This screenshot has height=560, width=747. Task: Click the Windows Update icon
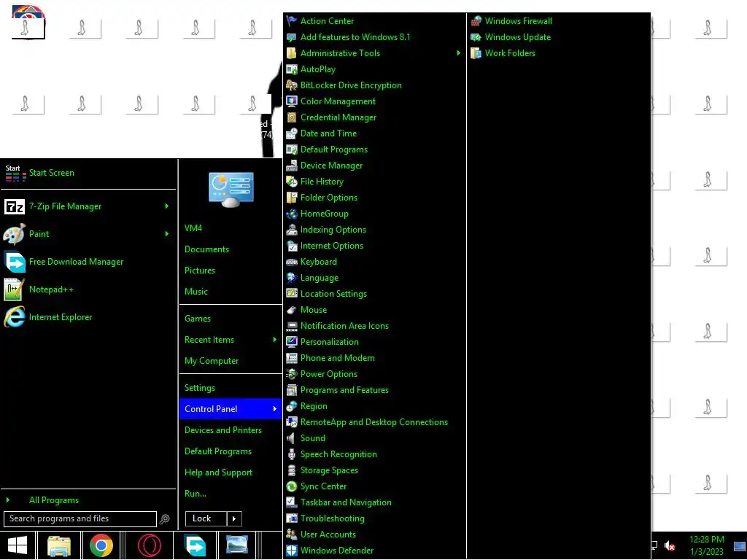coord(476,37)
